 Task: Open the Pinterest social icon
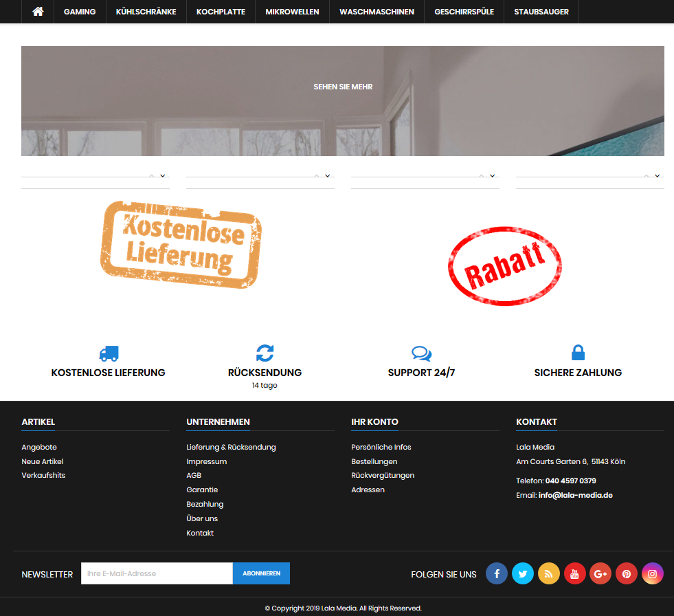[627, 573]
